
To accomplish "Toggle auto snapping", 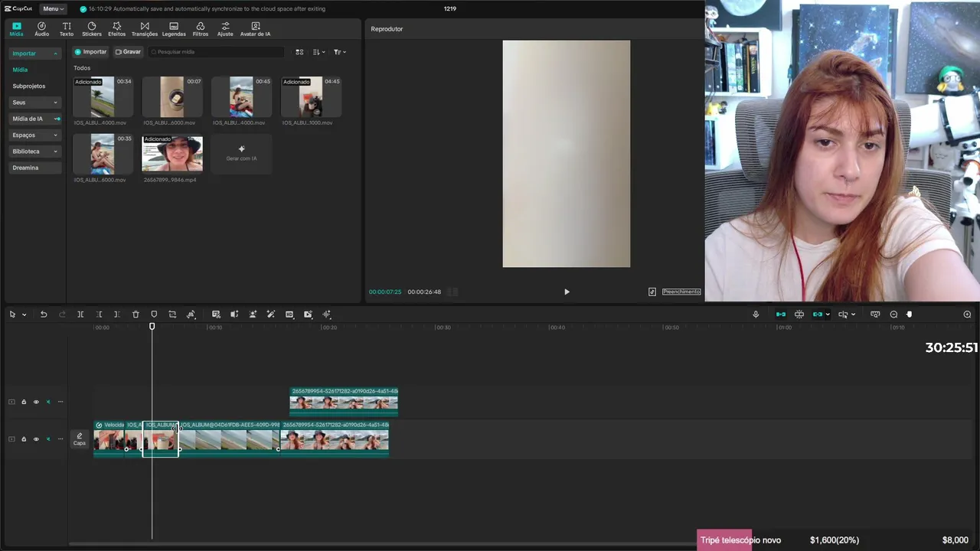I will tap(799, 315).
